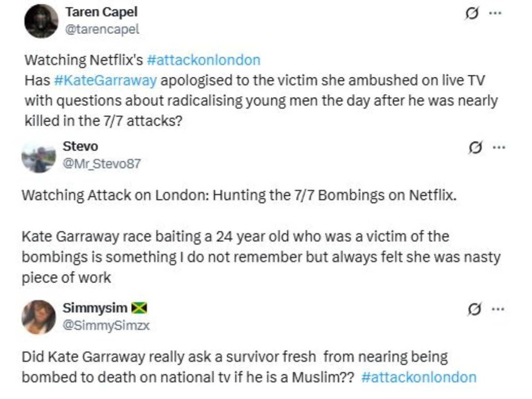Click the Stevo display name
Screen dimensions: 532x399
click(x=80, y=146)
